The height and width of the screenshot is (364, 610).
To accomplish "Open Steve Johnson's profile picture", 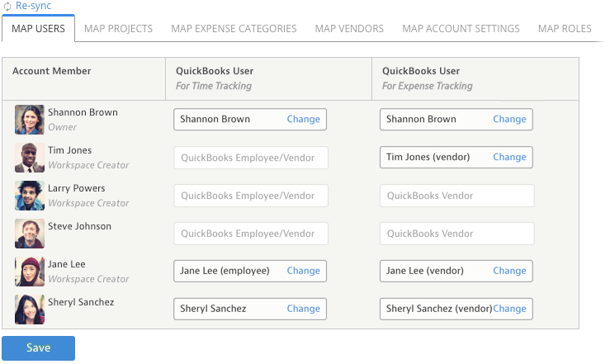I will coord(30,234).
